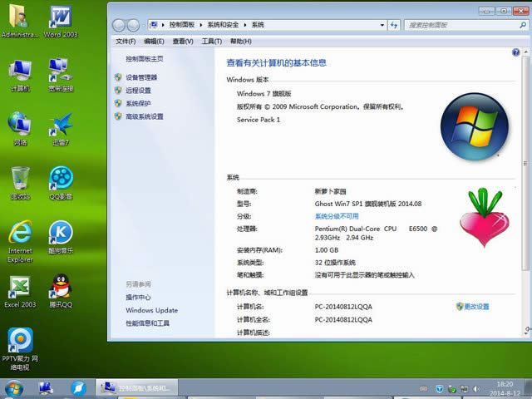This screenshot has height=399, width=532.
Task: Click the 搜索控制面板 search field
Action: (x=461, y=26)
